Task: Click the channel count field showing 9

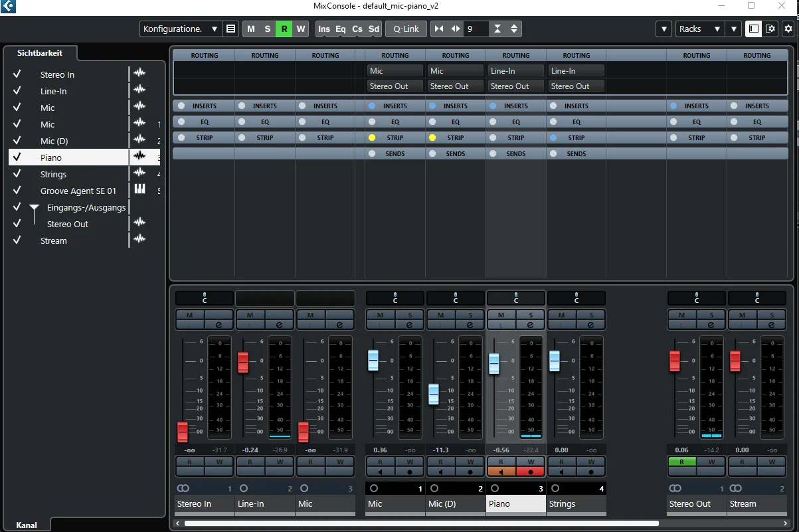Action: click(477, 29)
